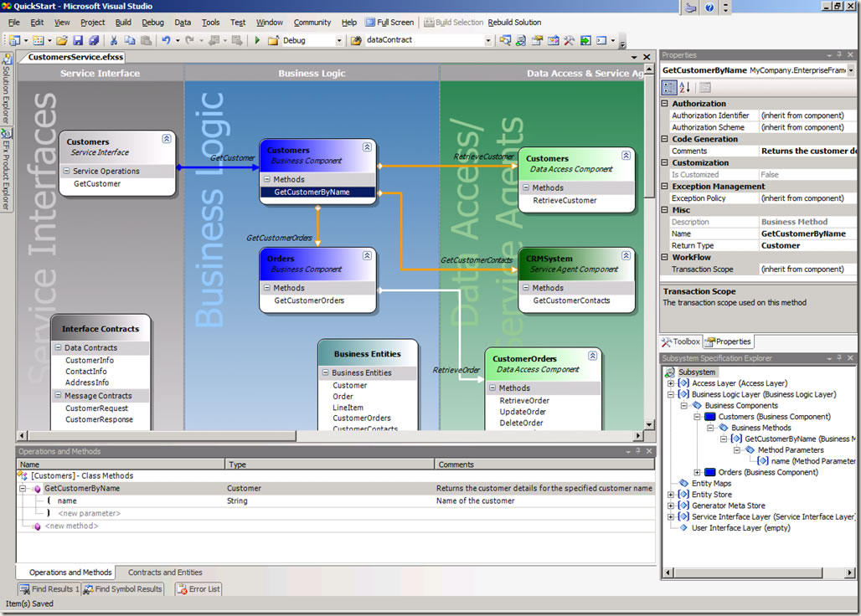Click the diagram vertical scroll down arrow

point(649,424)
